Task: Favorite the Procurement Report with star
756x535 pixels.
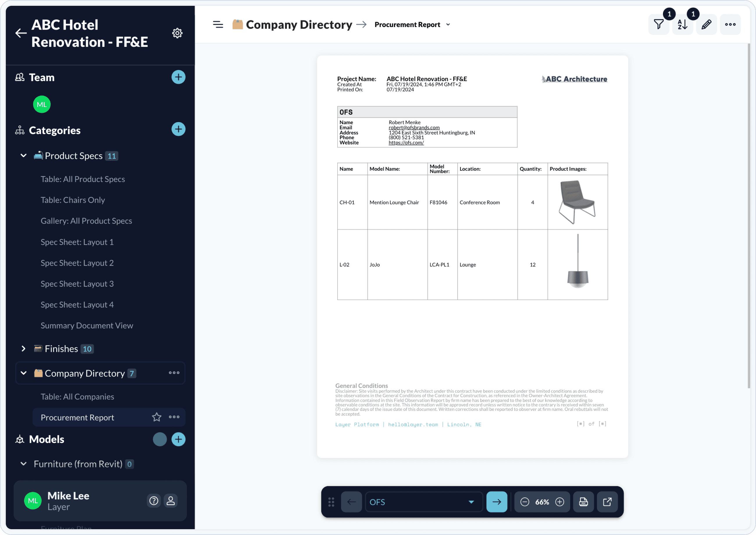Action: tap(156, 417)
